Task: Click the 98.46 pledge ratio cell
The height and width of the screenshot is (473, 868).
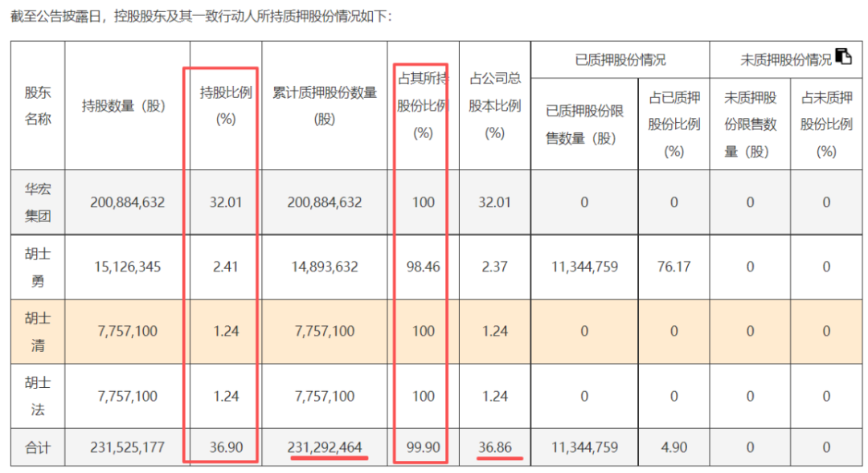Action: 423,267
